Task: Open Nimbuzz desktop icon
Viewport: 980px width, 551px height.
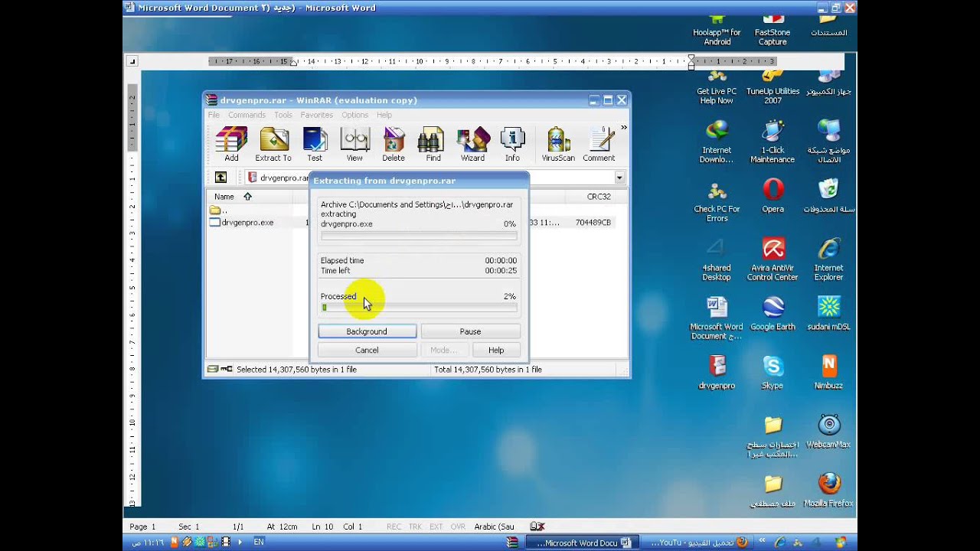Action: click(x=828, y=372)
